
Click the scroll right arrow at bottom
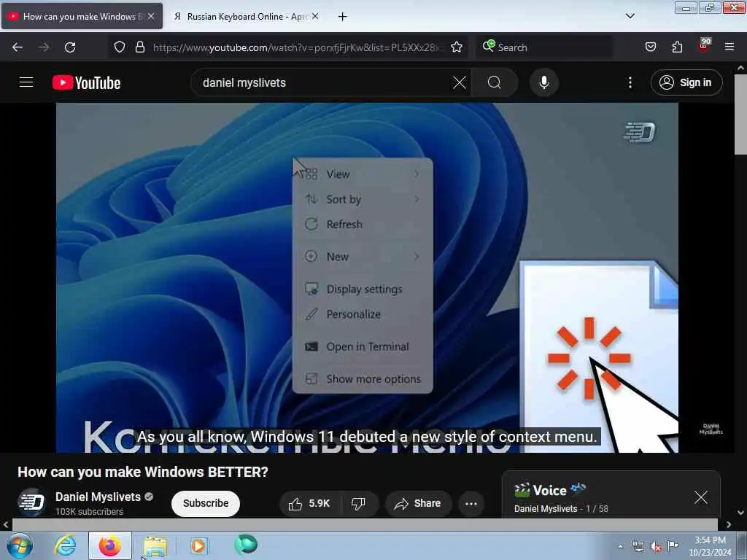[729, 524]
